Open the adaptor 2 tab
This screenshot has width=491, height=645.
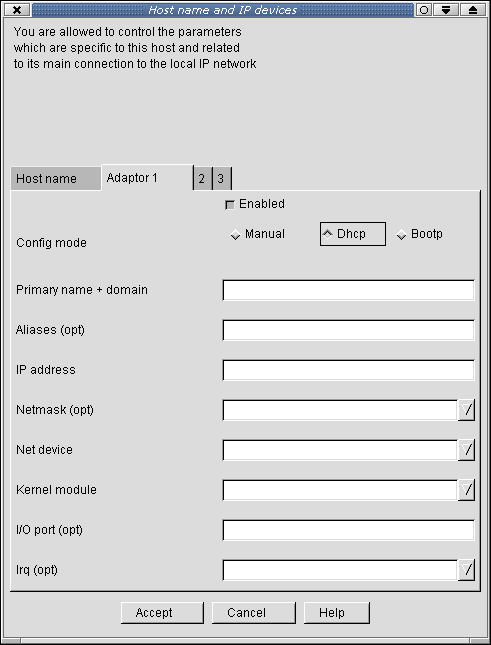tap(202, 179)
